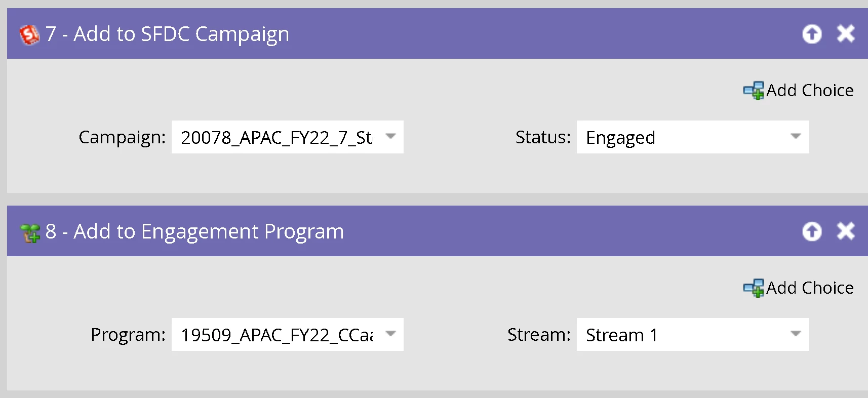
Task: Click Add Choice text in step 8
Action: [810, 288]
